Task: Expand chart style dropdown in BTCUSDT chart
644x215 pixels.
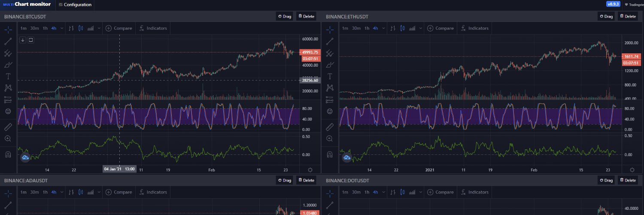Action: coord(99,28)
